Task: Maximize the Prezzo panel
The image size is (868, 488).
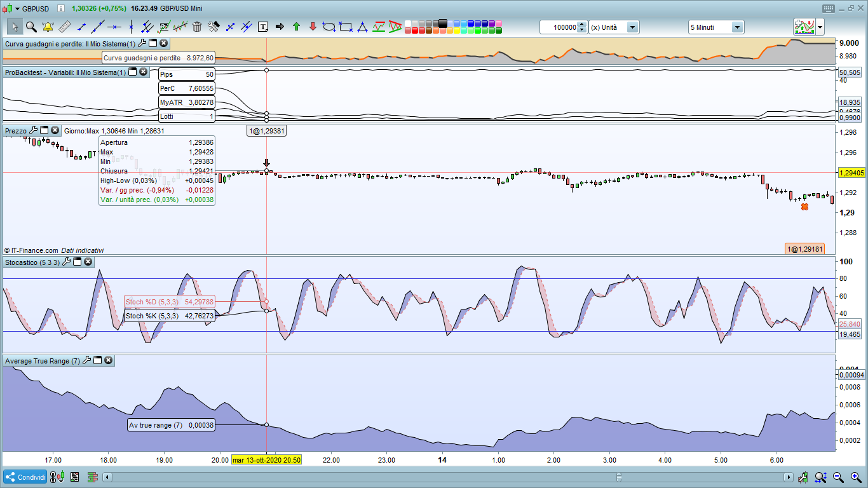Action: click(x=44, y=130)
